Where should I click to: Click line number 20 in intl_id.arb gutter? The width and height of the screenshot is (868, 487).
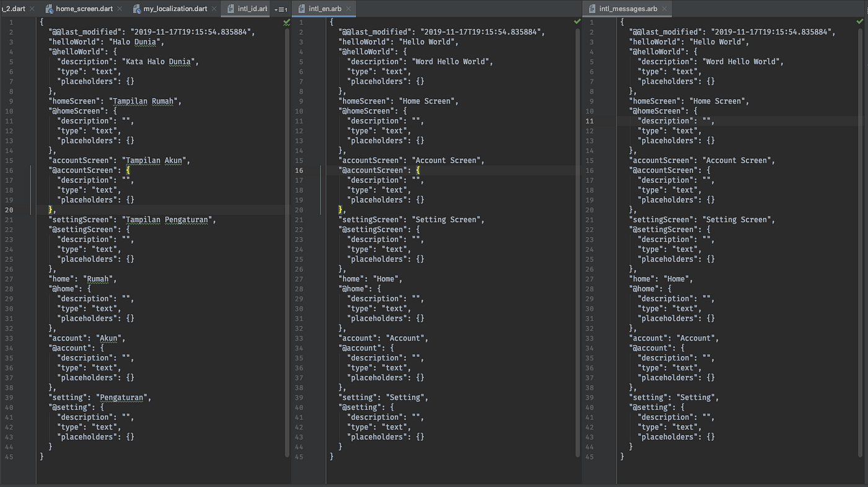coord(9,210)
